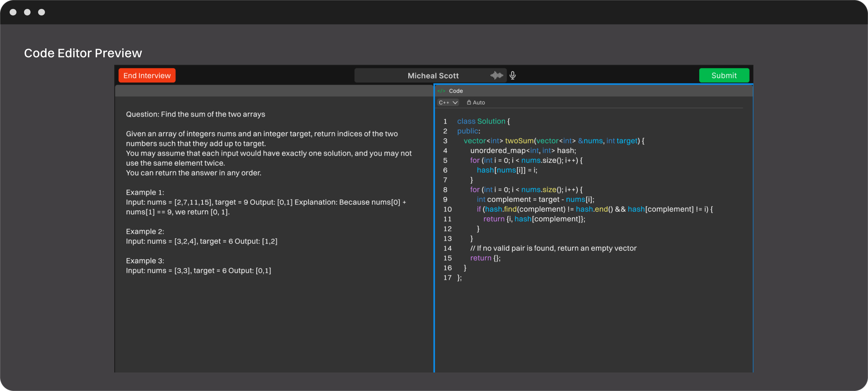This screenshot has height=391, width=868.
Task: Click the 'Given an array of integers' sentence
Action: [x=262, y=139]
